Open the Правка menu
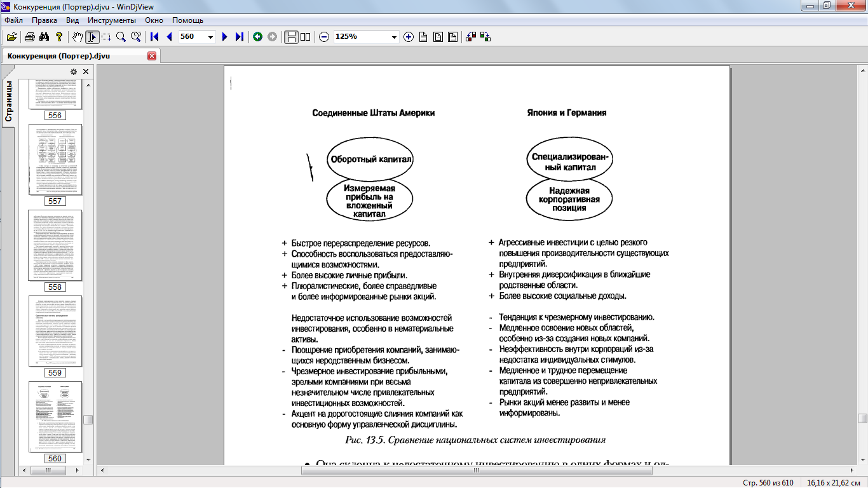The image size is (868, 488). click(44, 20)
